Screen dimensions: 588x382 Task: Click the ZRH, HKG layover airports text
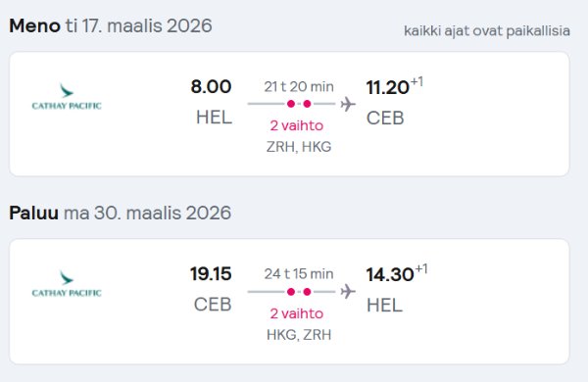pos(299,147)
